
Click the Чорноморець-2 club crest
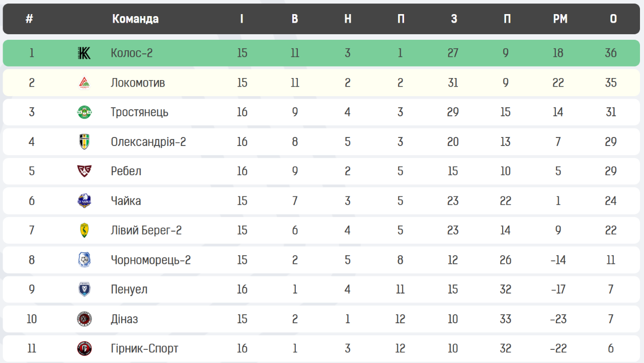coord(84,260)
